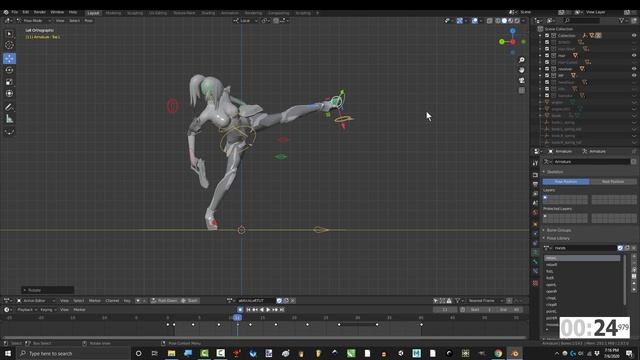Uncheck the Collection exclude checkbox
The height and width of the screenshot is (360, 640).
(x=547, y=36)
